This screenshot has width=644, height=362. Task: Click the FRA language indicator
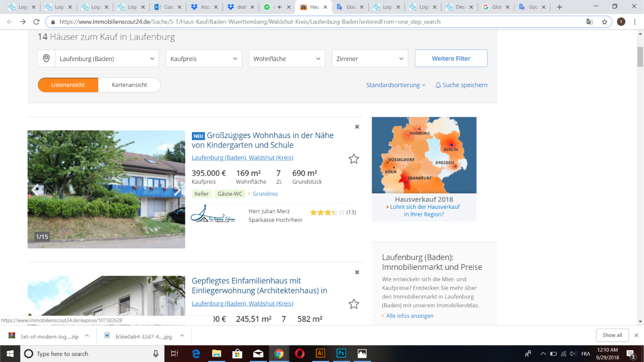[586, 354]
